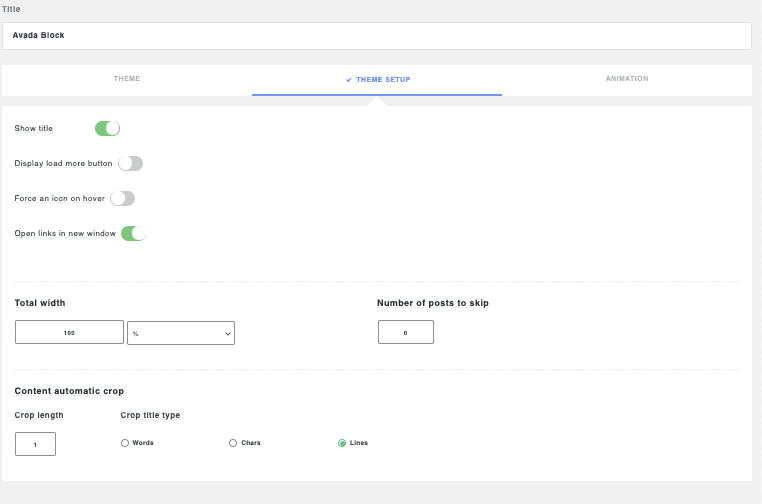The height and width of the screenshot is (504, 762).
Task: Switch to the Theme tab
Action: tap(127, 79)
